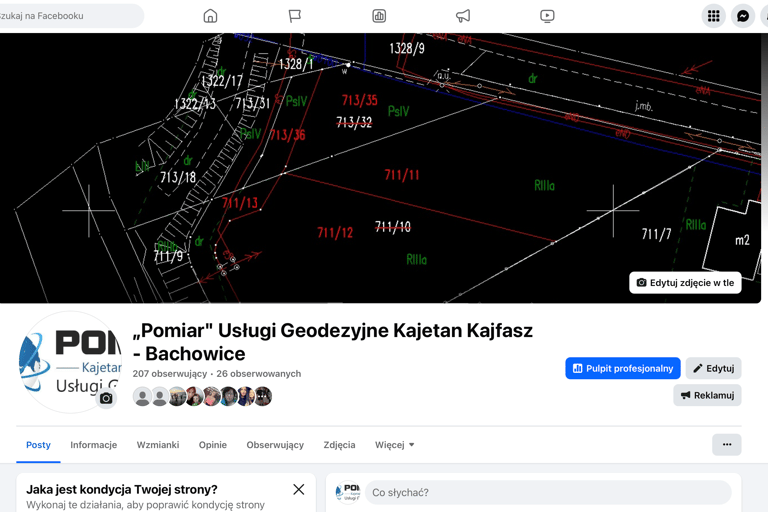Click the profile picture camera icon
Image resolution: width=768 pixels, height=512 pixels.
point(106,398)
